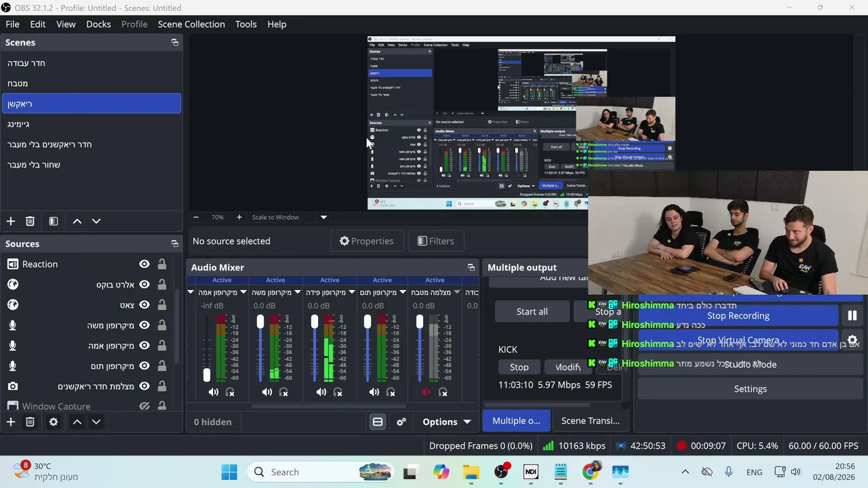Hide the צאט source via its eye icon
This screenshot has height=488, width=868.
[x=144, y=304]
